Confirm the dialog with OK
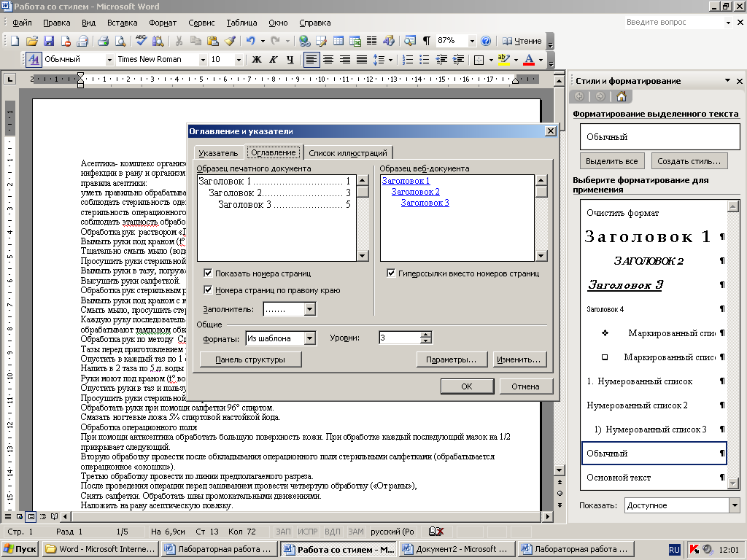The width and height of the screenshot is (747, 560). click(467, 386)
